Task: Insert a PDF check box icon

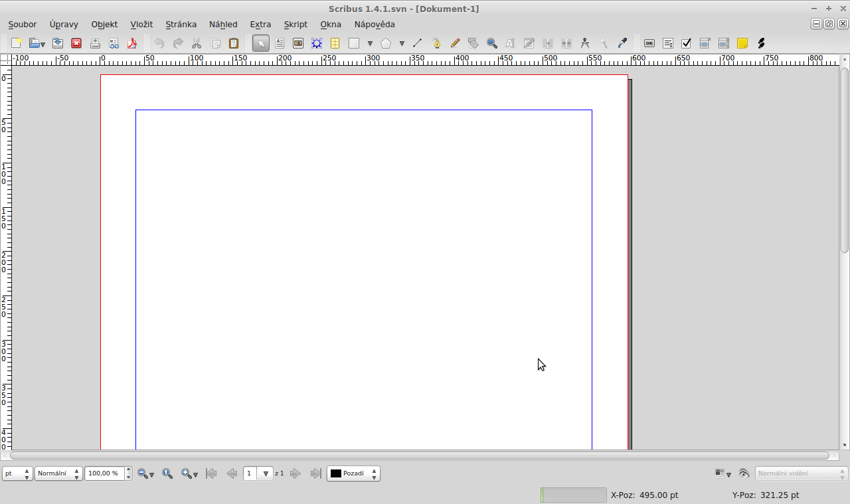Action: (x=687, y=43)
